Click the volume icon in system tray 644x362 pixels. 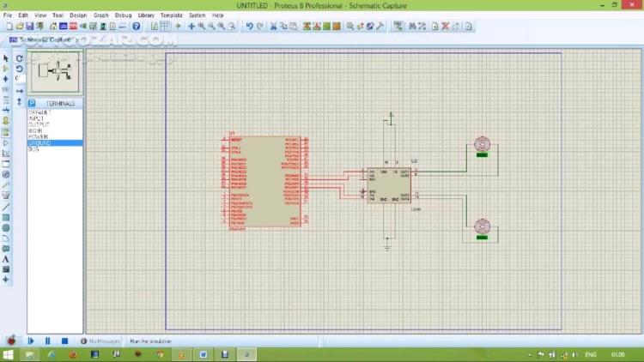click(x=574, y=354)
